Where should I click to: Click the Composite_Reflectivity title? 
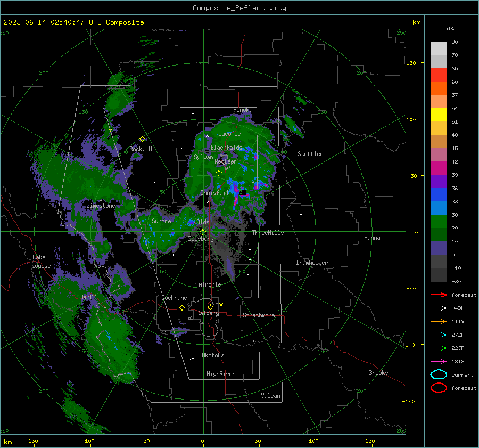[x=239, y=8]
